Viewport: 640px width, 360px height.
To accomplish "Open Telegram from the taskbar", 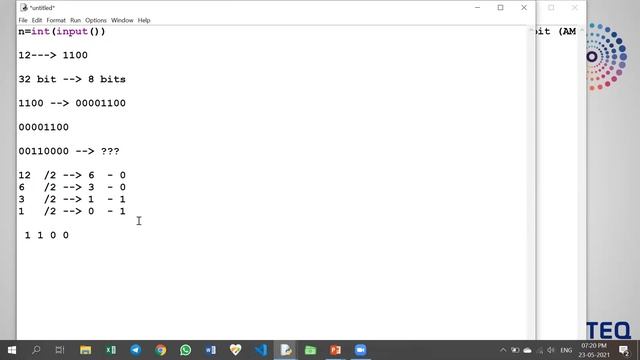I will (x=136, y=350).
